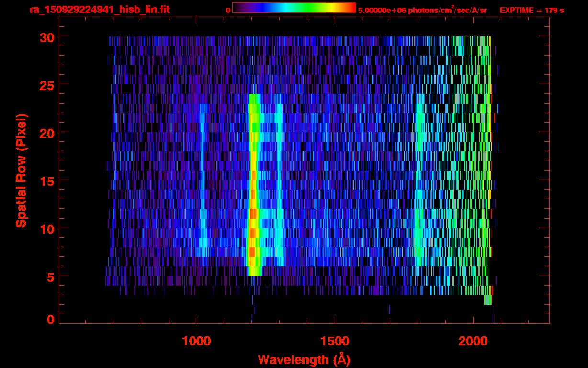Click the filename ra_150929224941_hisb_lin.fit title

point(99,10)
